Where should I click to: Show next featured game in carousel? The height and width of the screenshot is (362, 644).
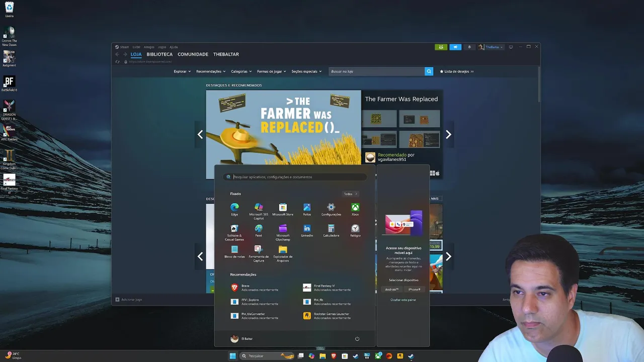pyautogui.click(x=448, y=135)
